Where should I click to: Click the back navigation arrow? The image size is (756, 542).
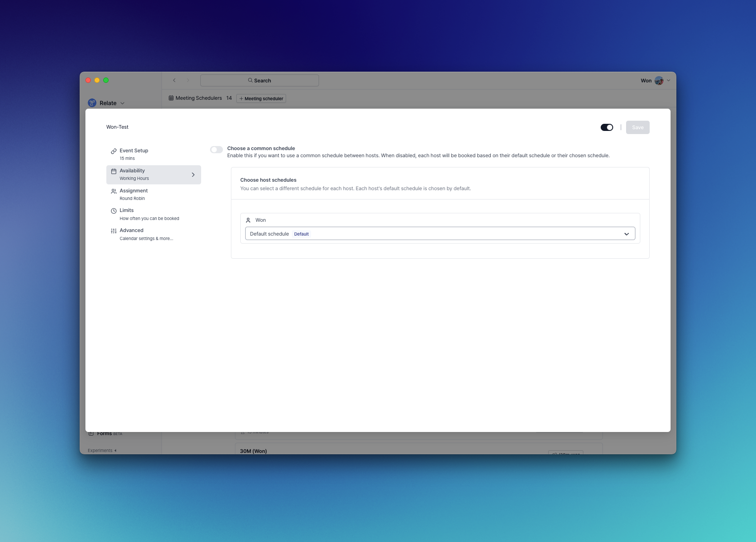point(174,80)
